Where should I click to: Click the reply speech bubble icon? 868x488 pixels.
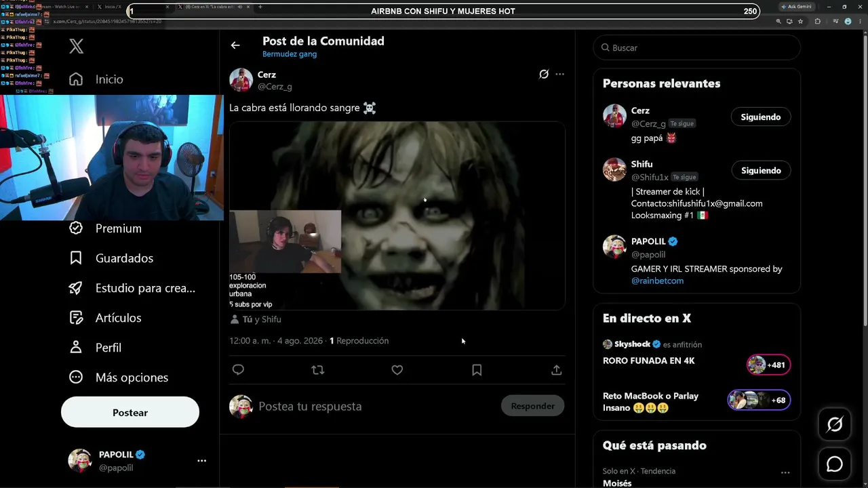coord(238,370)
